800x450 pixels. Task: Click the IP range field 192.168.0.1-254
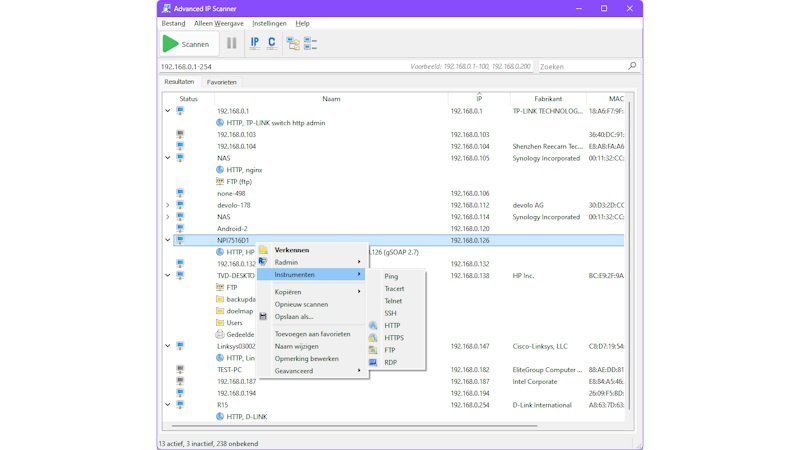click(347, 66)
